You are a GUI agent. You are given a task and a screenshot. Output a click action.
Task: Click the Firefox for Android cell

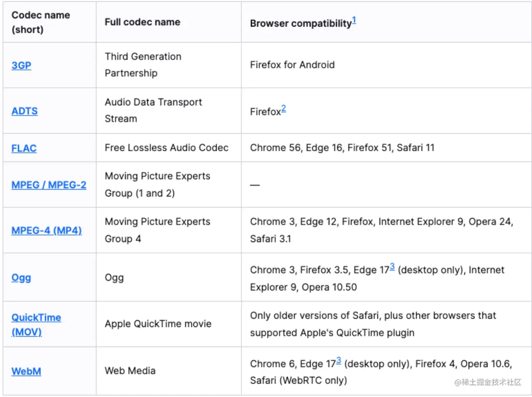(292, 65)
